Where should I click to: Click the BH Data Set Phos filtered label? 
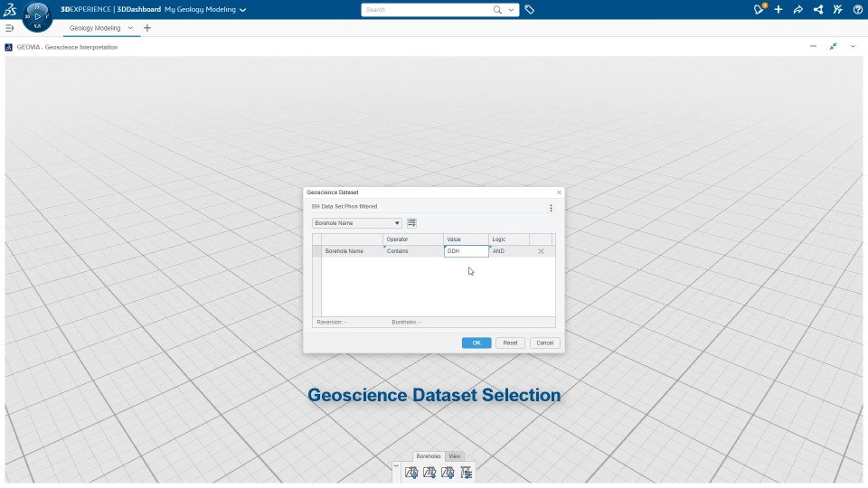(x=344, y=206)
